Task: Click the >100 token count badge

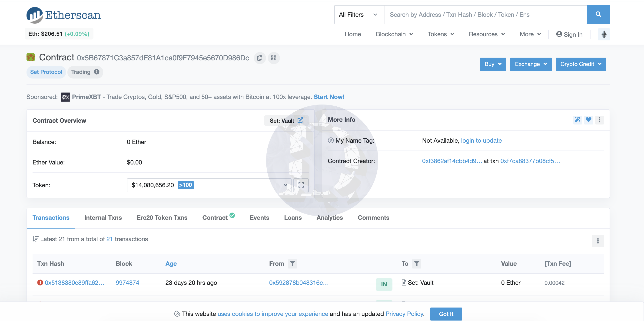Action: (186, 185)
